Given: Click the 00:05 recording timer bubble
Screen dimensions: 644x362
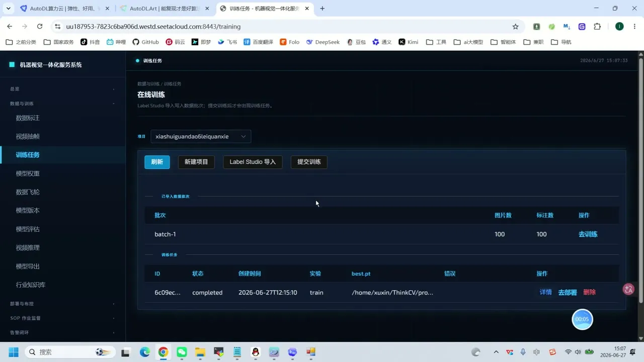Looking at the screenshot, I should [582, 319].
